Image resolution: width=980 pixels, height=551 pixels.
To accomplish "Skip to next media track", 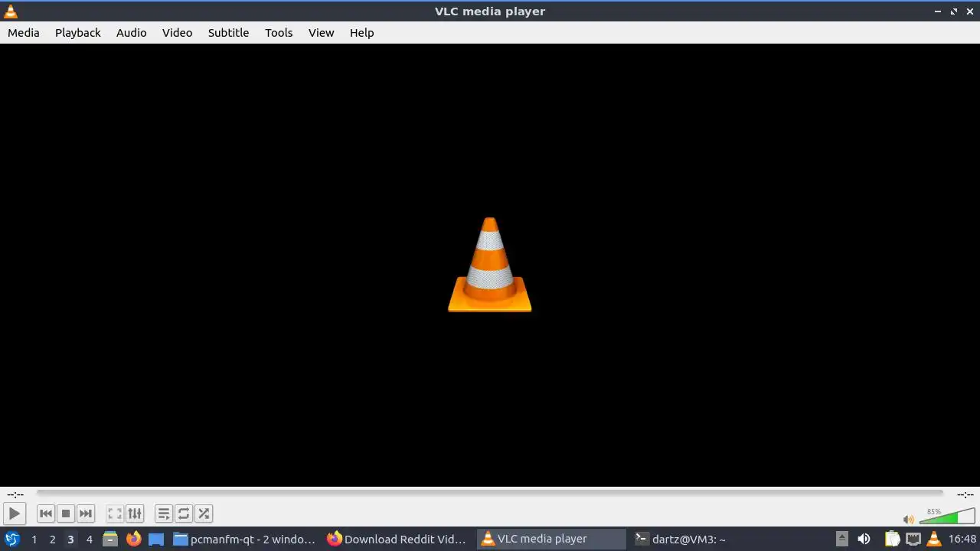I will [x=86, y=514].
